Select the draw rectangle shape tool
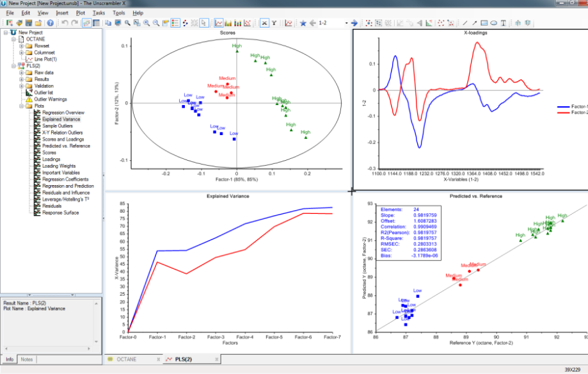Screen dimensions: 588x374 (484, 23)
